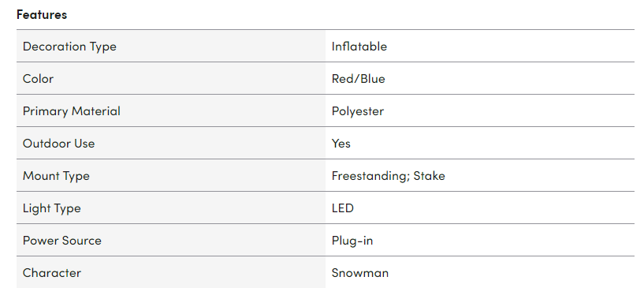This screenshot has height=288, width=644.
Task: Select the Color row label
Action: coord(38,78)
